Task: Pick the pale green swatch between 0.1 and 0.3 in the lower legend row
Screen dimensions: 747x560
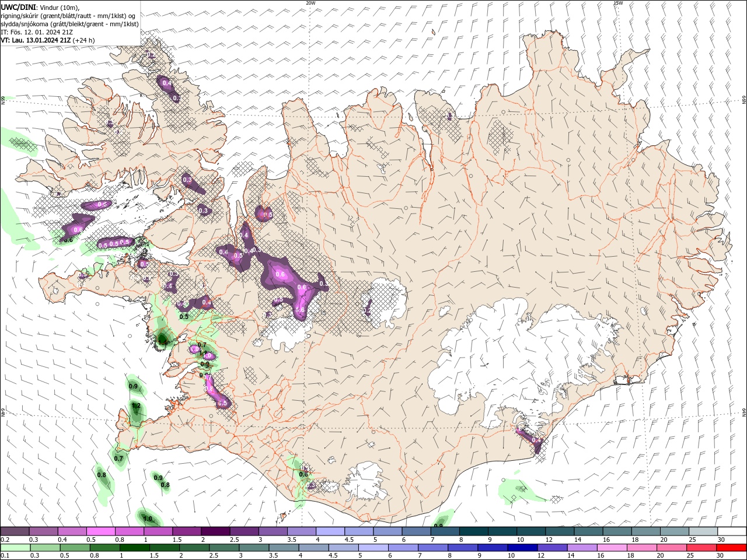Action: click(x=15, y=548)
